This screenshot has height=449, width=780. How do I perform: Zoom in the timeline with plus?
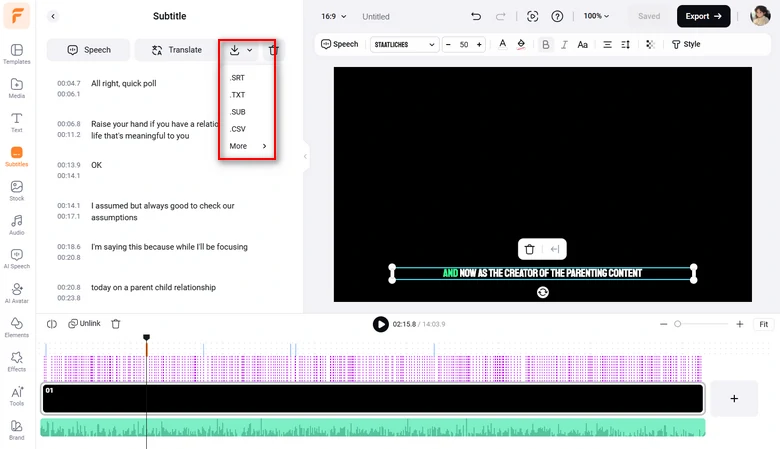pyautogui.click(x=740, y=324)
